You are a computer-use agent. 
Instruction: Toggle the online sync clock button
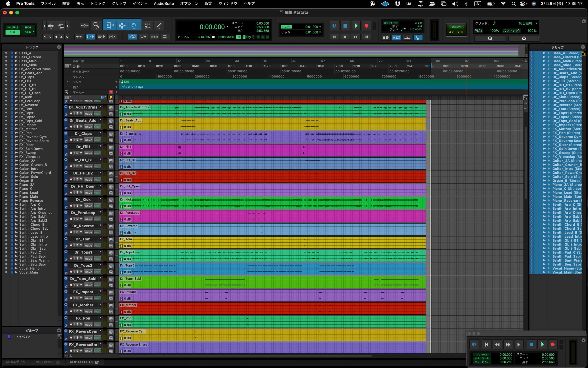pos(334,26)
